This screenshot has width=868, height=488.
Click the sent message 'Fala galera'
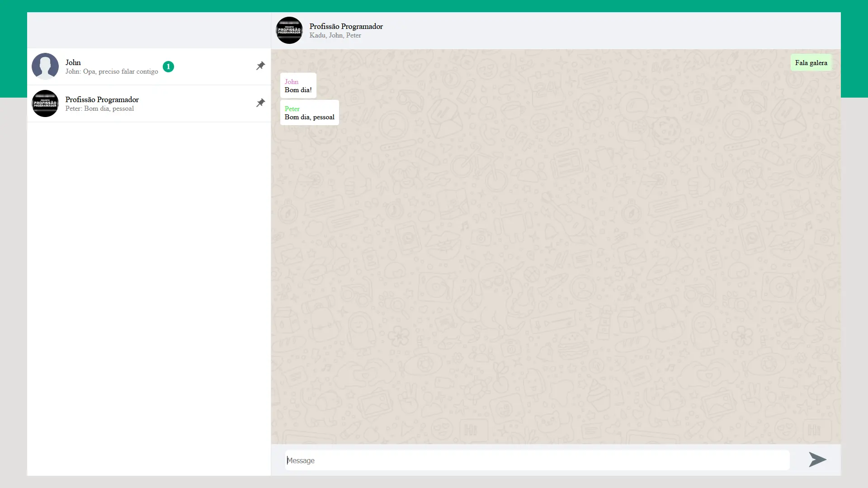click(811, 62)
